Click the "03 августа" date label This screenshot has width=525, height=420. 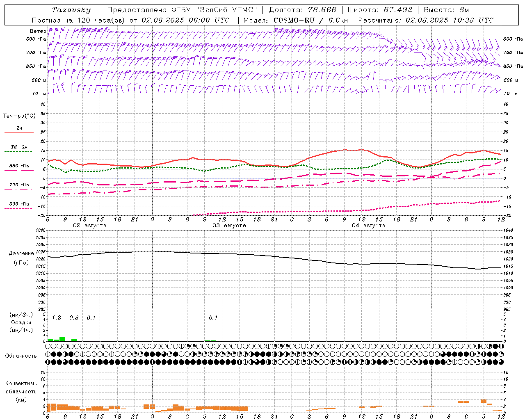pyautogui.click(x=229, y=226)
